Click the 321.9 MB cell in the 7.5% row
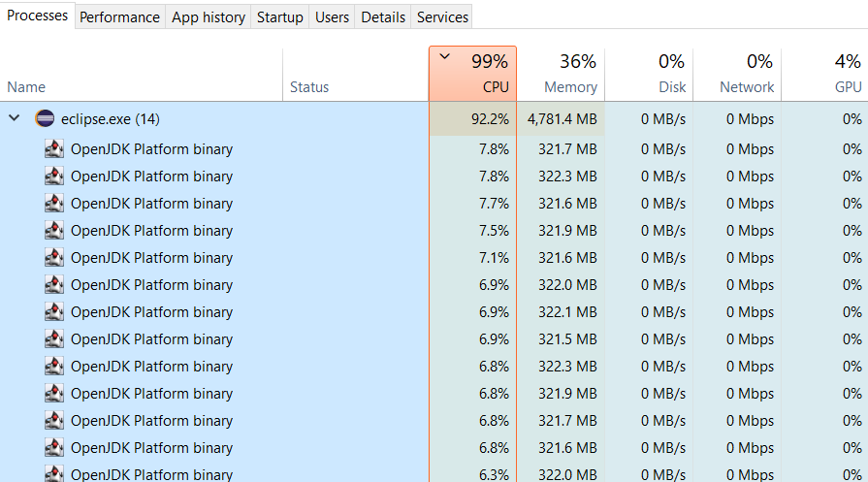Viewport: 868px width, 482px height. click(561, 231)
